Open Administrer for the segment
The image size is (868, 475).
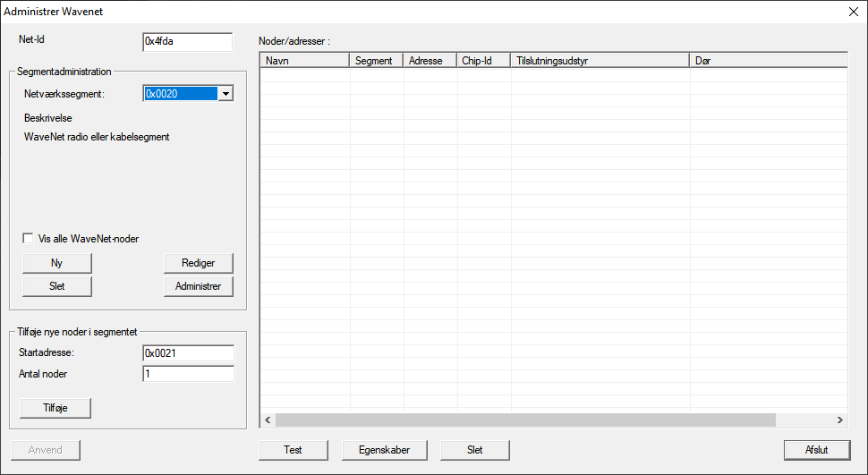click(x=198, y=285)
